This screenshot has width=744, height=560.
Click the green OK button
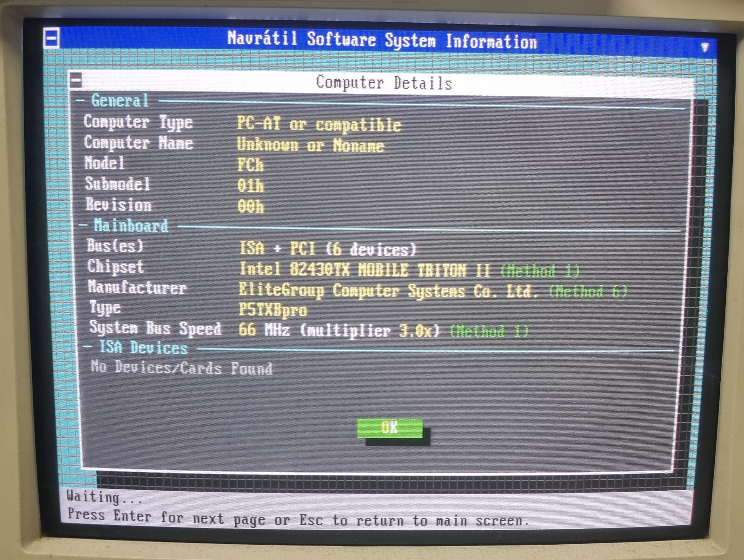tap(390, 428)
